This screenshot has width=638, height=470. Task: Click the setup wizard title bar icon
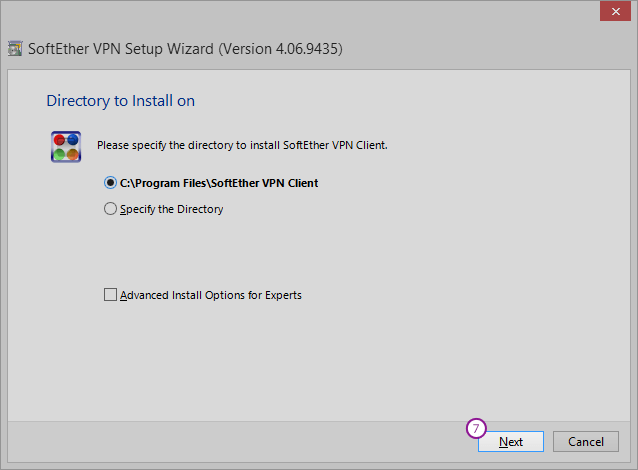point(15,49)
